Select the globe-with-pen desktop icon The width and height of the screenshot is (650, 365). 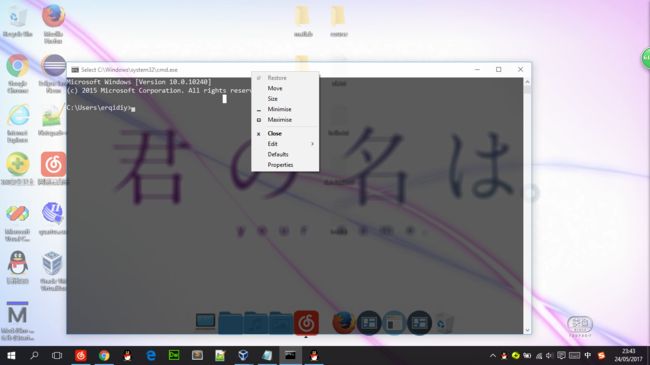[52, 218]
